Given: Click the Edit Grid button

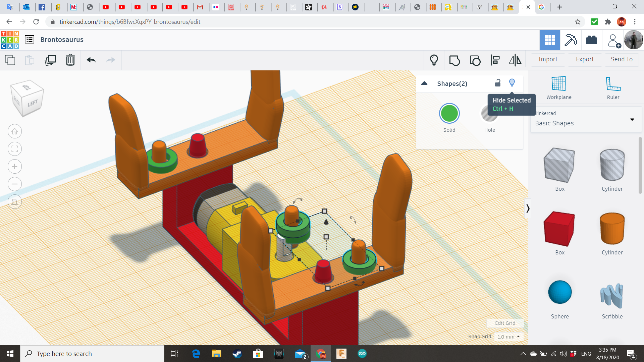Looking at the screenshot, I should (x=505, y=323).
